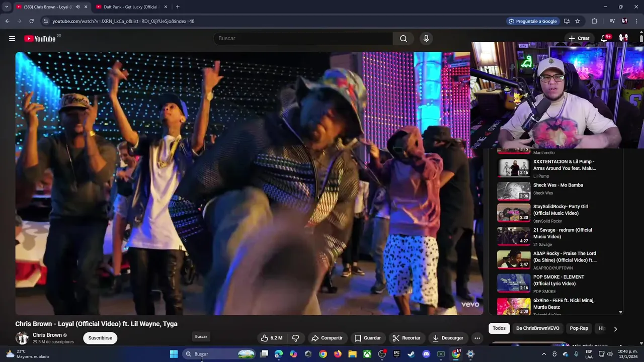Screen dimensions: 644x362
Task: Open the weather widget showing 23°C
Action: tap(28, 354)
